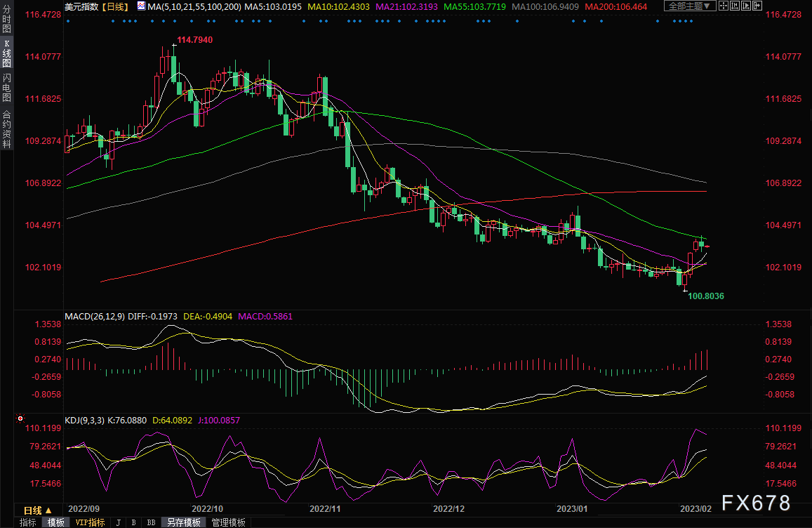Click the 2022/09 date on time axis

[x=84, y=509]
